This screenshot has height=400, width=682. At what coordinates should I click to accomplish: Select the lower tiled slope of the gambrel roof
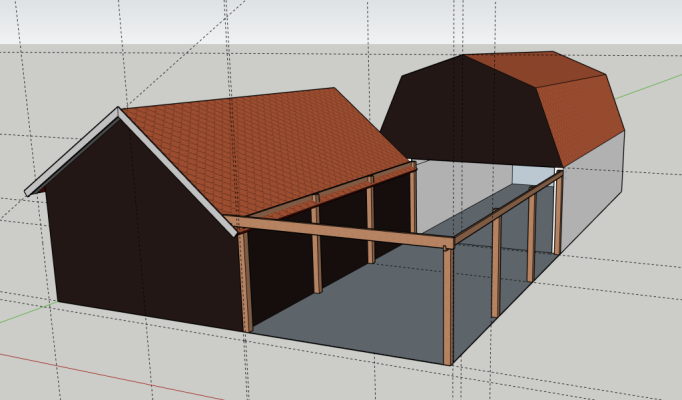583,120
